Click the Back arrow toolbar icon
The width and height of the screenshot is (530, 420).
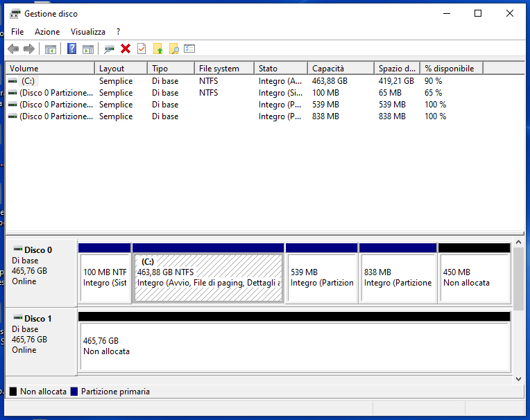click(13, 49)
